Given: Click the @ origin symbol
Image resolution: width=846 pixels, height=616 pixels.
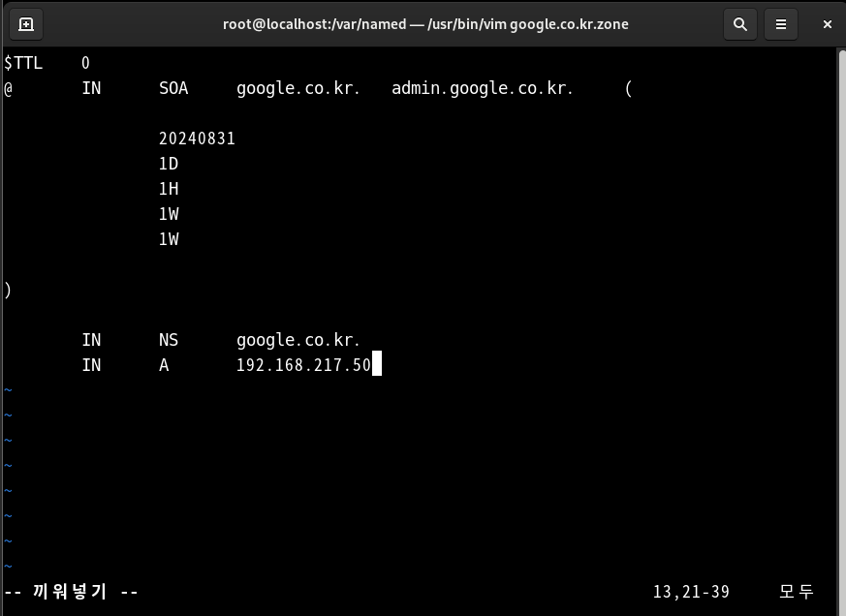Looking at the screenshot, I should pos(8,88).
